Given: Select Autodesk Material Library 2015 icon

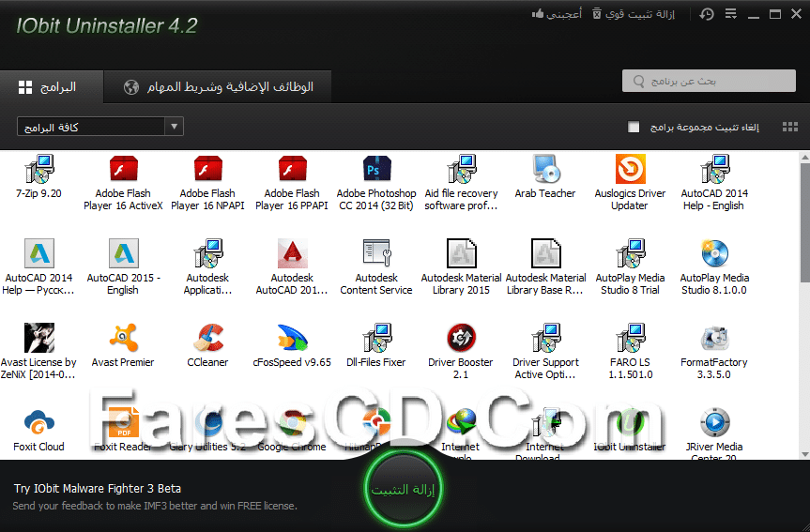Looking at the screenshot, I should [461, 253].
